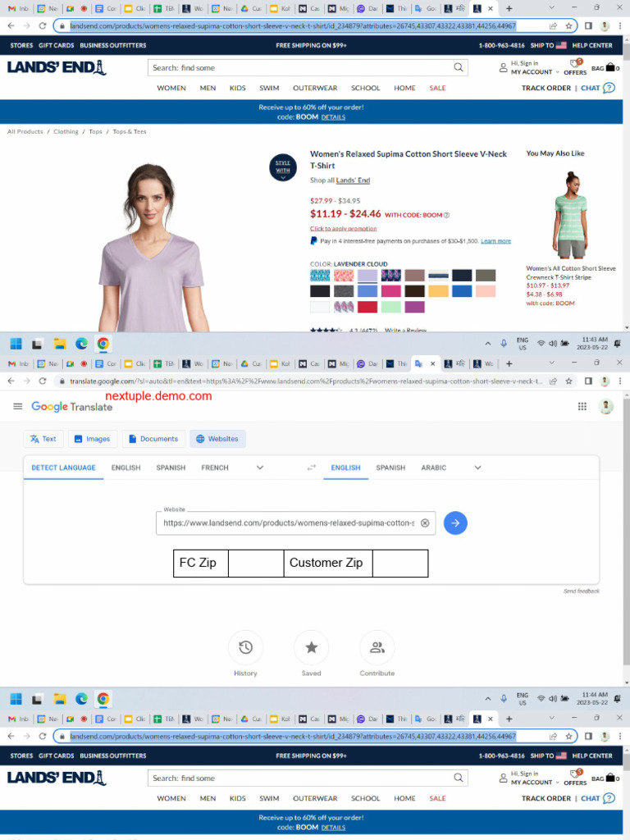
Task: Select the Images mode in Google Translate
Action: pyautogui.click(x=92, y=439)
